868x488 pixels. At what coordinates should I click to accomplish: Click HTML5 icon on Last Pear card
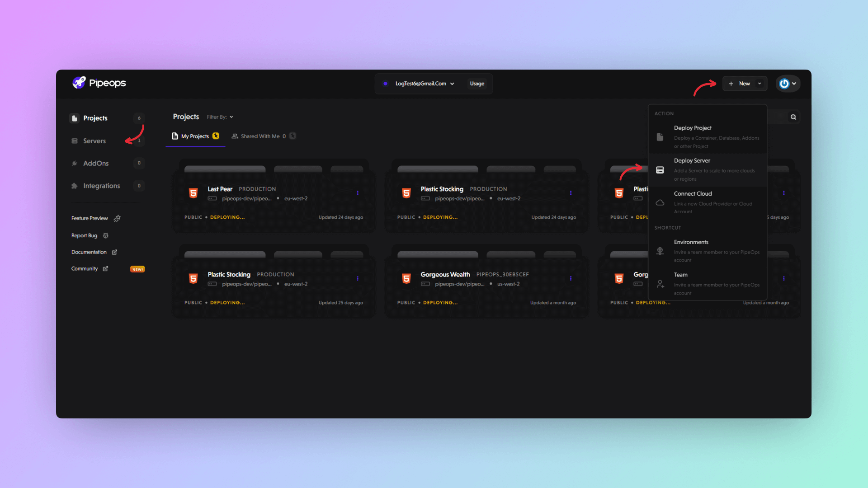pyautogui.click(x=193, y=193)
